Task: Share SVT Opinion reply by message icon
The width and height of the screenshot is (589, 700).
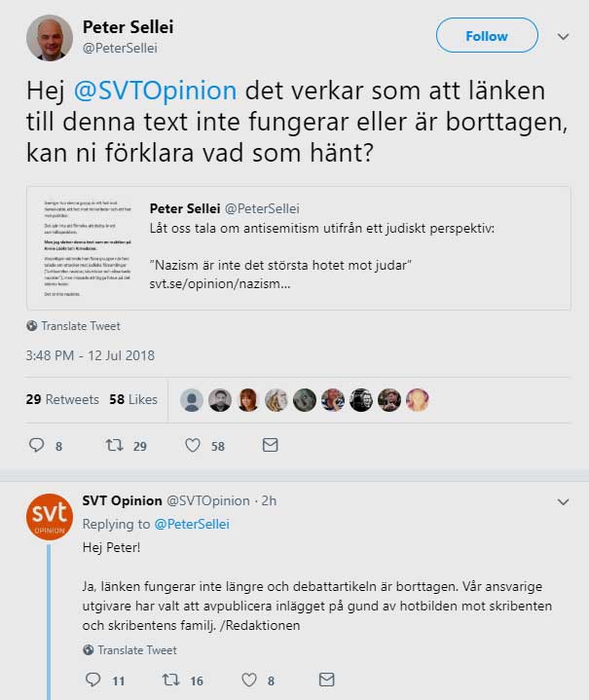Action: point(324,680)
